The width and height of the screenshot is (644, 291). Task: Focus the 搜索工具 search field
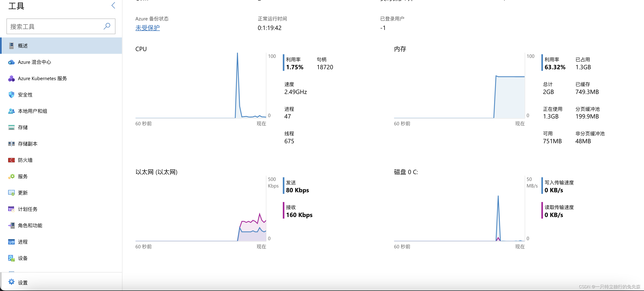(x=61, y=26)
